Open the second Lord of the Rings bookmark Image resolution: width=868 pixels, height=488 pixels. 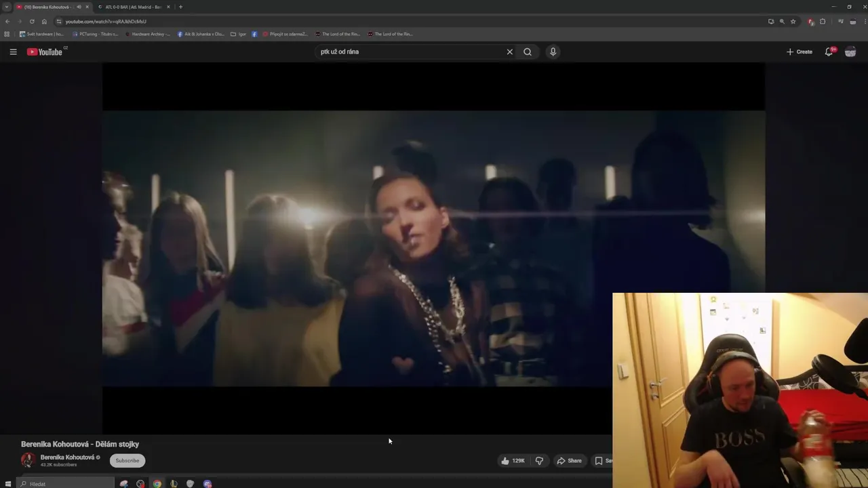tap(390, 34)
